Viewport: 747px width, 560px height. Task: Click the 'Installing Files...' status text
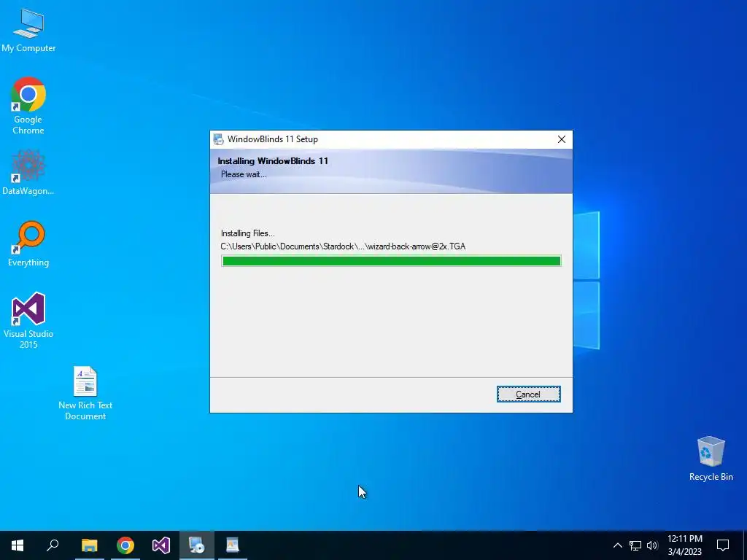[248, 233]
